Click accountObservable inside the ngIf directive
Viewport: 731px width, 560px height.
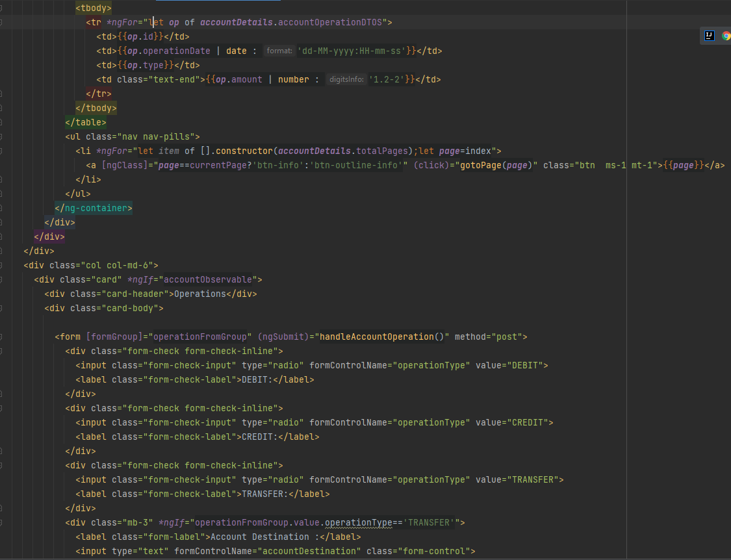tap(207, 279)
